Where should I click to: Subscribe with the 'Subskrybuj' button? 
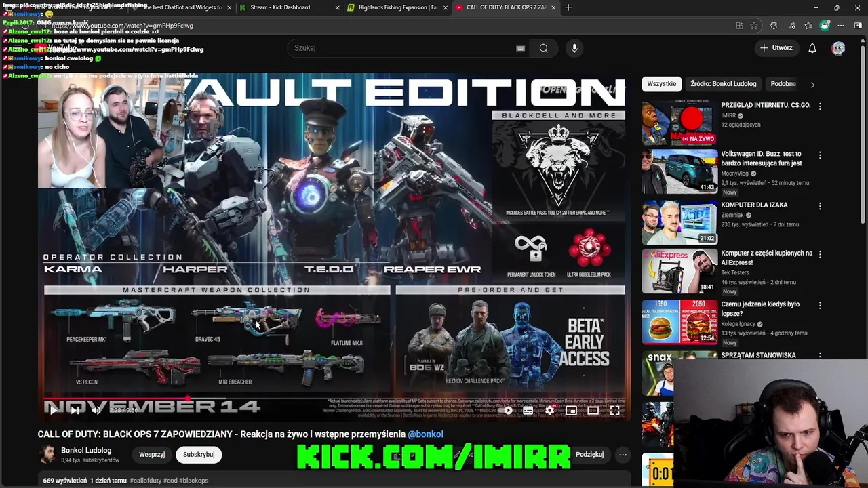pos(199,455)
